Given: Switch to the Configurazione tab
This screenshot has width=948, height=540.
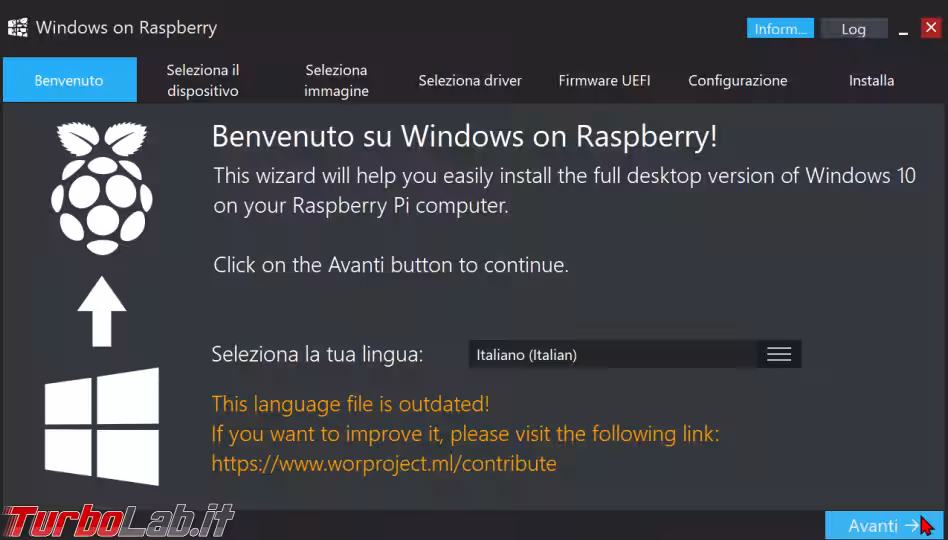Looking at the screenshot, I should coord(738,80).
